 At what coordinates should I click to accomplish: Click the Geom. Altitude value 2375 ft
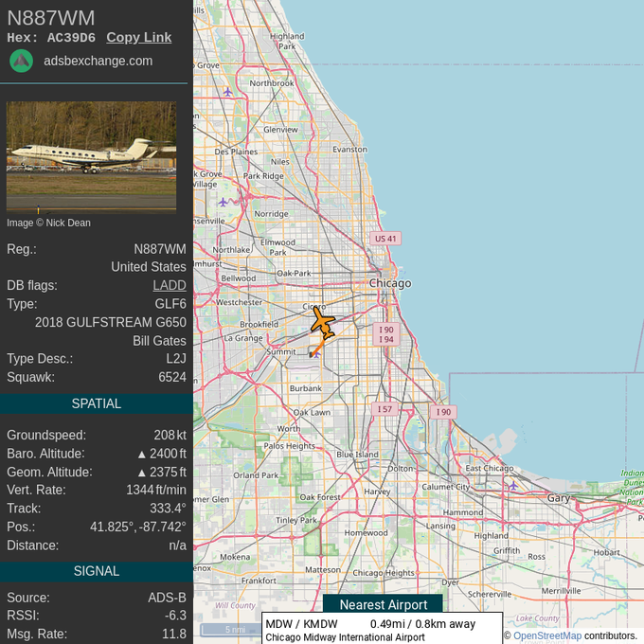pyautogui.click(x=162, y=472)
